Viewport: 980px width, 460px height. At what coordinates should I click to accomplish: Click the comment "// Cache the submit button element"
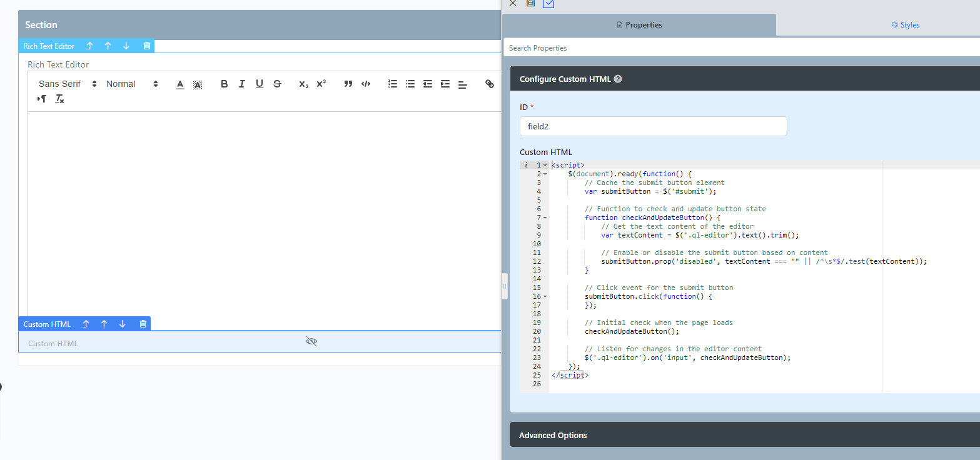click(x=654, y=182)
